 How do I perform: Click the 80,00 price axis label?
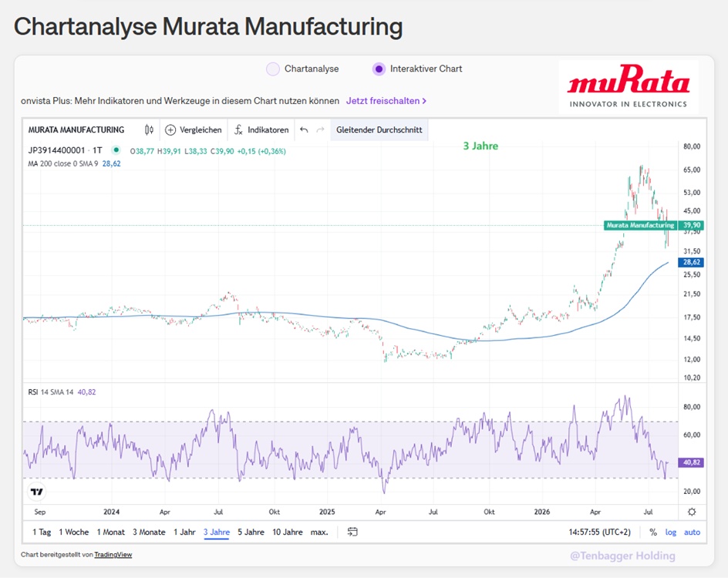(691, 146)
